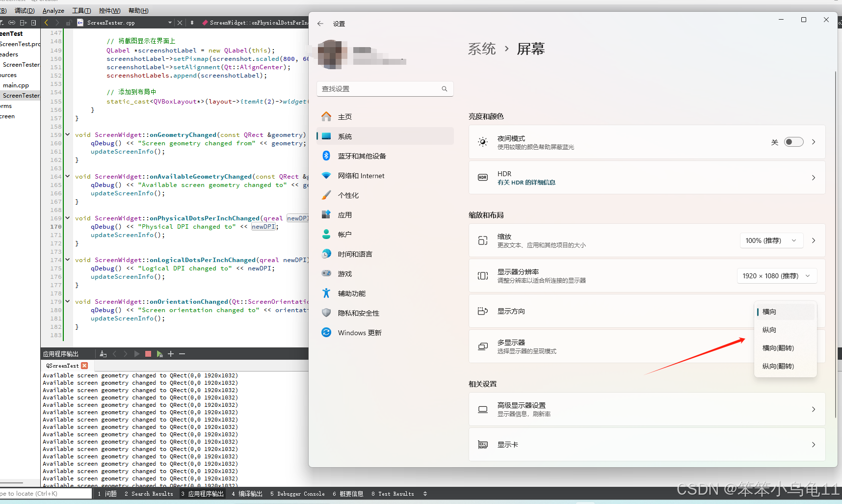Clear the application output with the broom icon

[103, 353]
